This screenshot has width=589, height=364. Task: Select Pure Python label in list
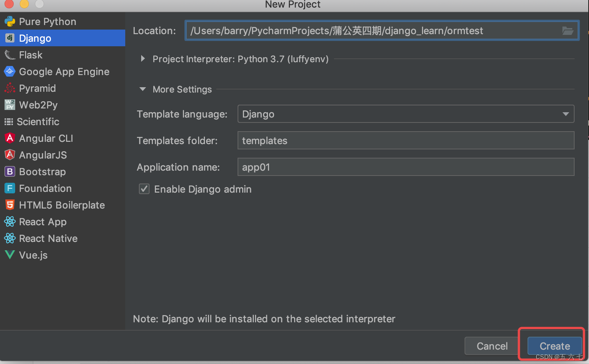(x=47, y=22)
